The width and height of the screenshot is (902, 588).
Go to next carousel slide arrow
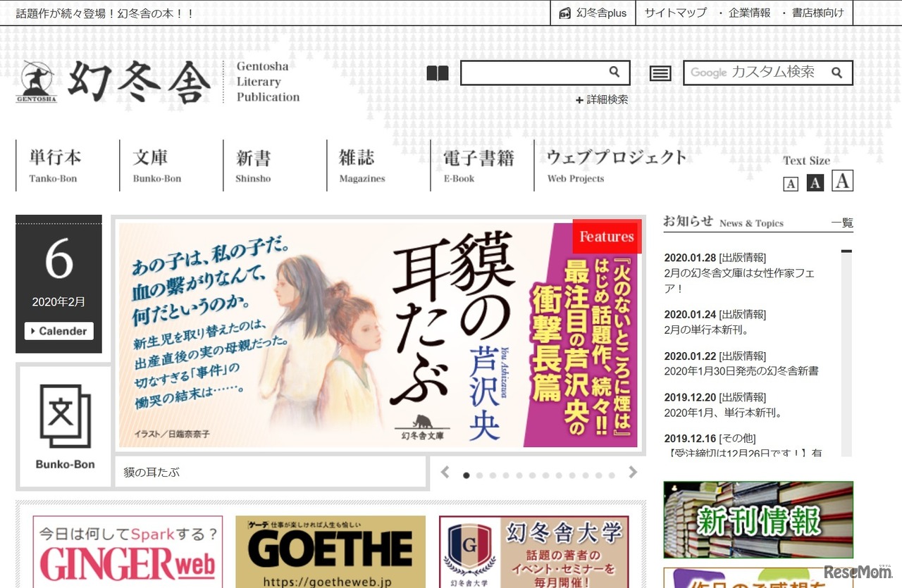tap(633, 473)
